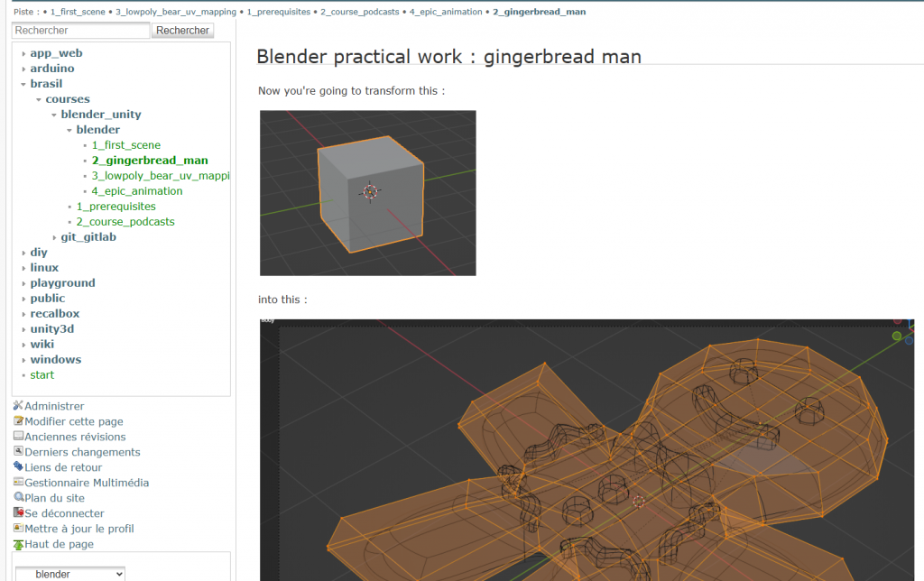Open the start page in tree
Screen dimensions: 924x581
pos(42,374)
